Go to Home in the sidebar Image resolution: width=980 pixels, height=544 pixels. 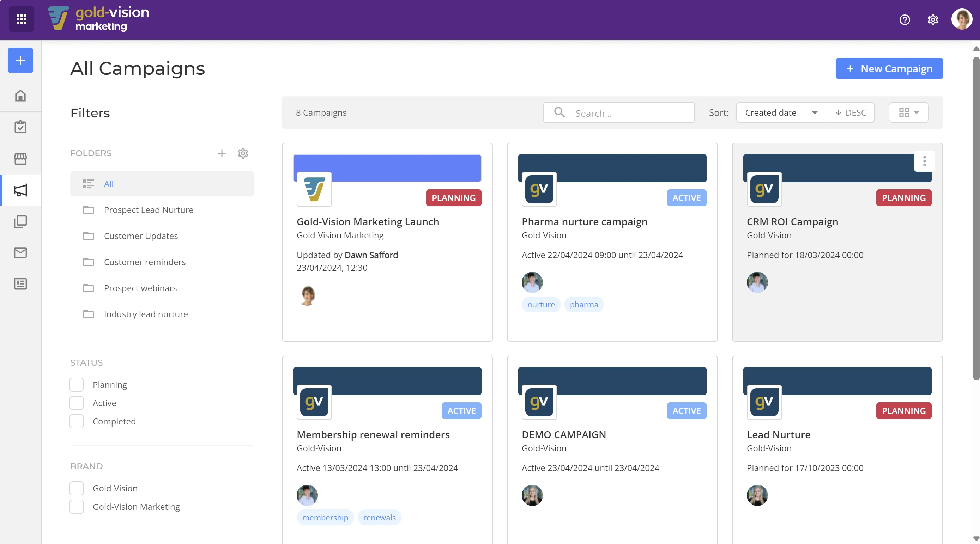(20, 96)
